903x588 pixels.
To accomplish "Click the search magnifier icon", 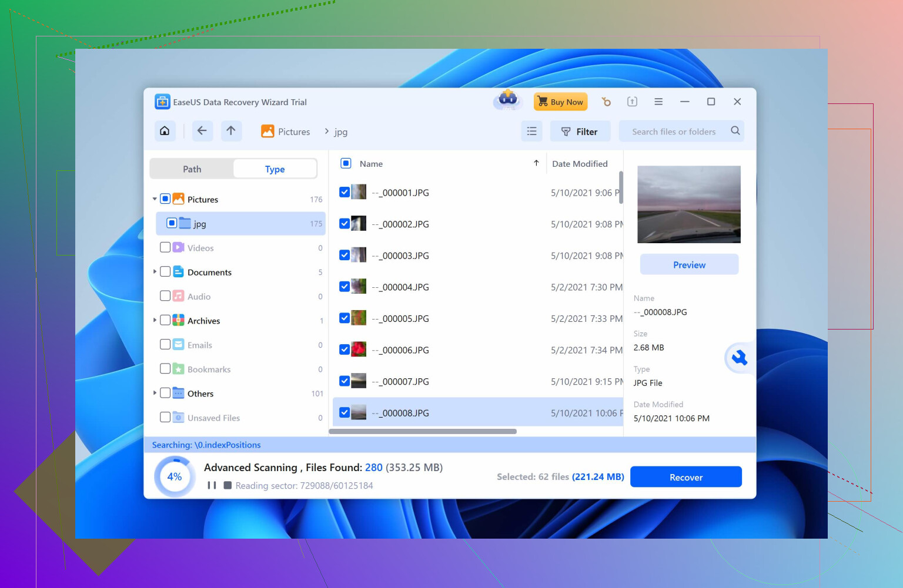I will coord(735,131).
